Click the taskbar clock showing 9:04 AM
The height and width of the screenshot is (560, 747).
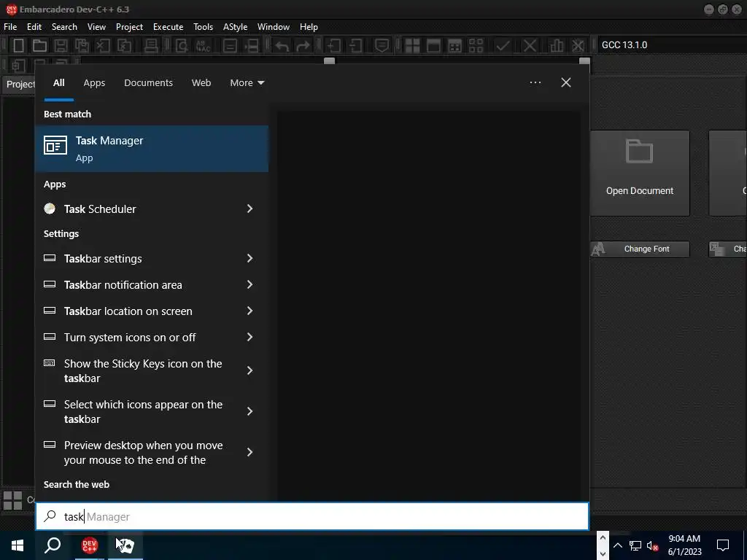[684, 545]
